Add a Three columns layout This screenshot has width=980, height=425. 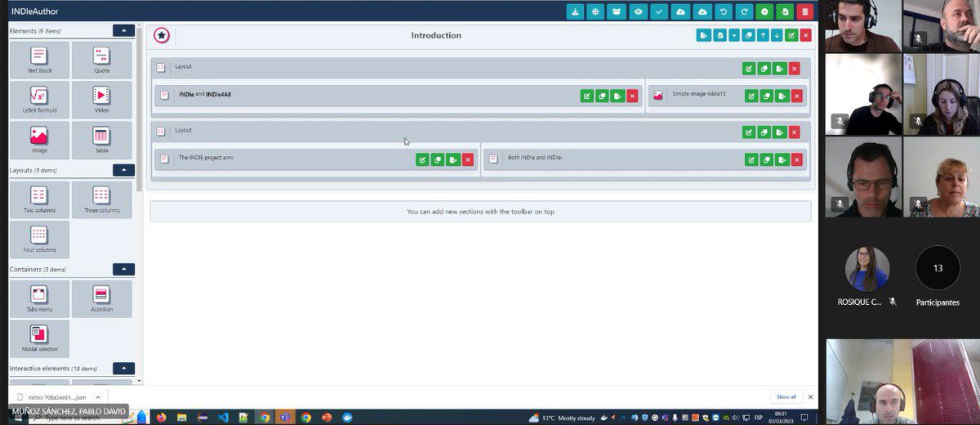coord(101,199)
